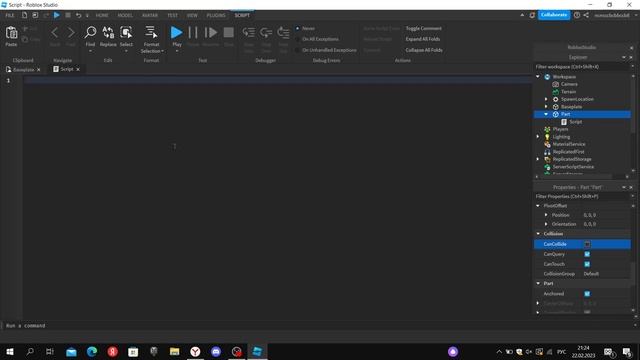Click the Navigate Back arrow

pos(55,33)
